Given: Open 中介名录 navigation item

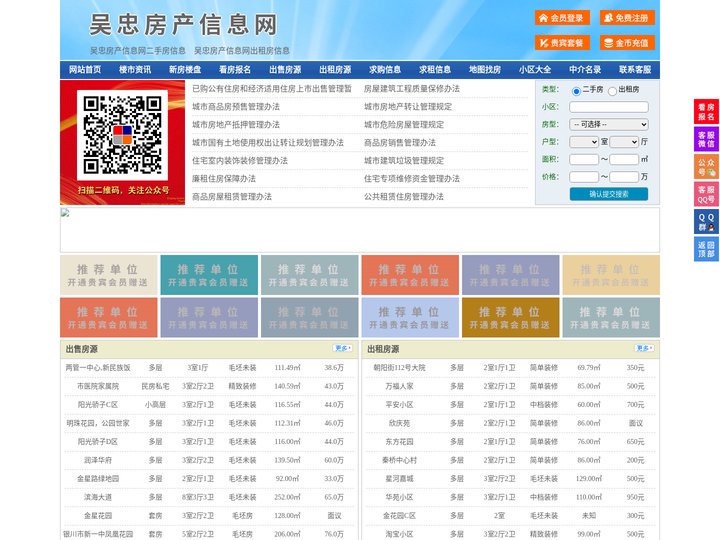Looking at the screenshot, I should [585, 70].
